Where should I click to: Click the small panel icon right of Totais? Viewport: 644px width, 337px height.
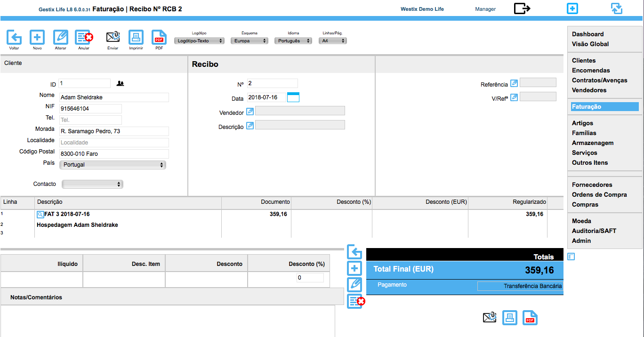571,257
